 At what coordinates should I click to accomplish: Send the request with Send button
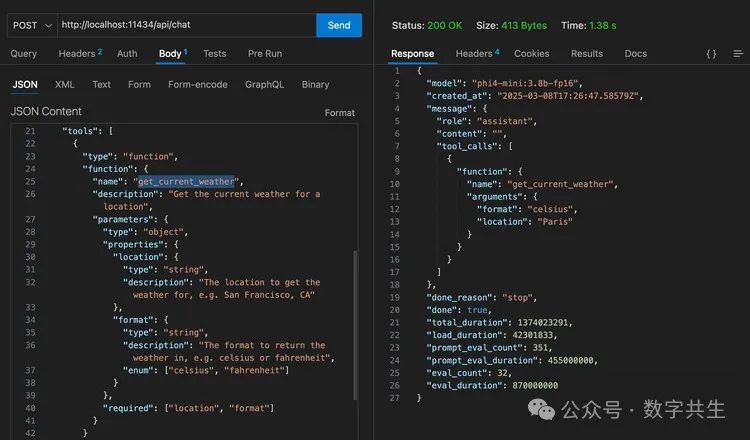click(x=339, y=25)
